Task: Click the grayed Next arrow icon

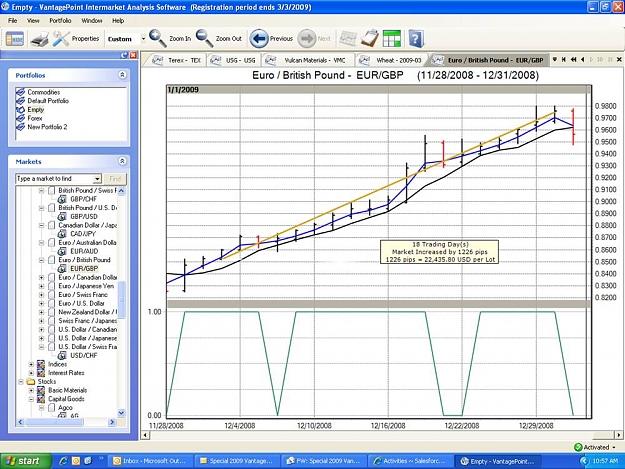Action: coord(307,39)
